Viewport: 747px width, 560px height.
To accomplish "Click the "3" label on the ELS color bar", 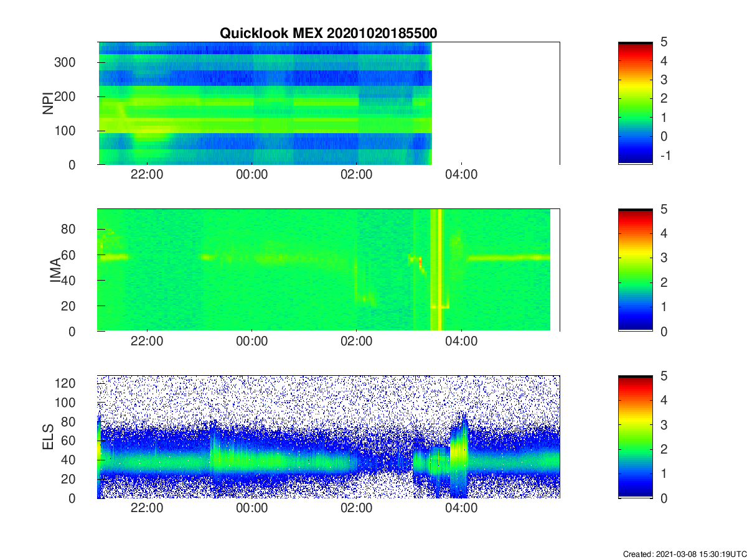I will (x=664, y=424).
